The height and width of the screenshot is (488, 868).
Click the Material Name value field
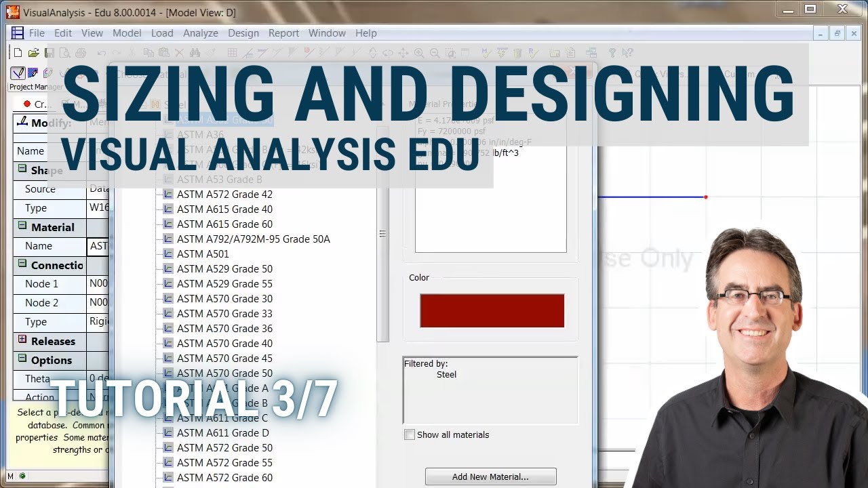tap(99, 246)
